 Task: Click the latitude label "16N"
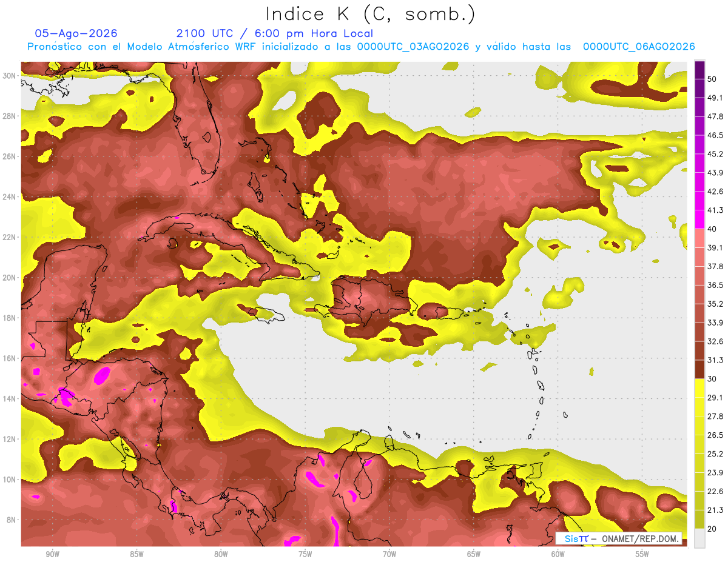coord(10,358)
